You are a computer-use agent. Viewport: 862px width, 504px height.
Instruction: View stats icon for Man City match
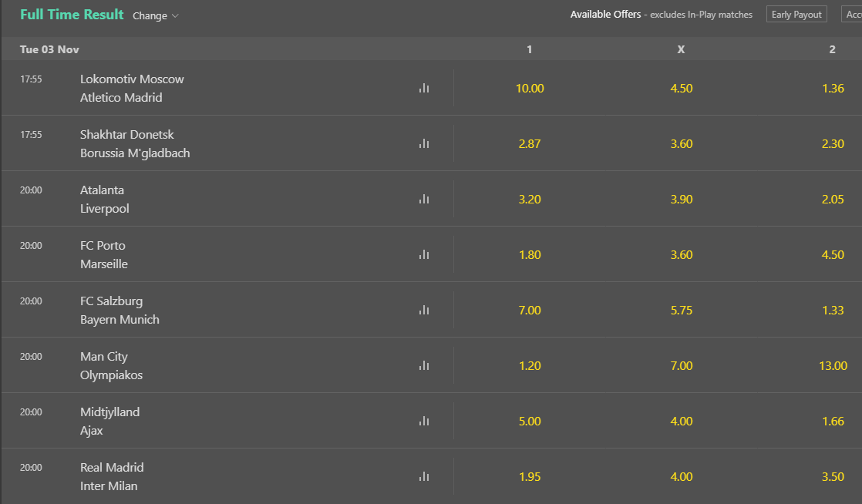(x=424, y=365)
